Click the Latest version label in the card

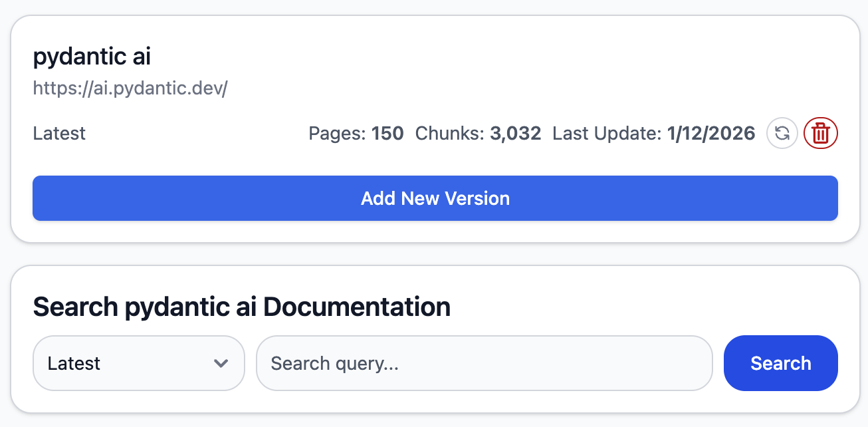click(59, 134)
